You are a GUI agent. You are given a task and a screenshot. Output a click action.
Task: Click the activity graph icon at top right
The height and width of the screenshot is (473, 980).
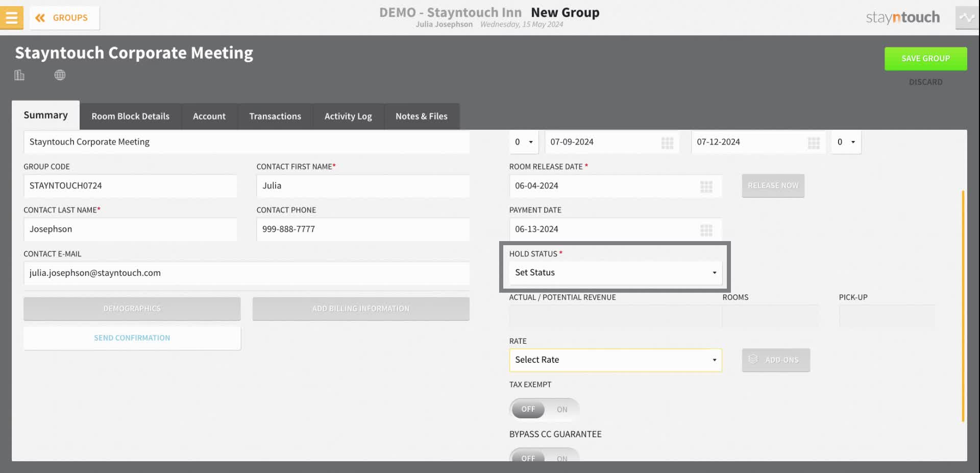pyautogui.click(x=967, y=18)
